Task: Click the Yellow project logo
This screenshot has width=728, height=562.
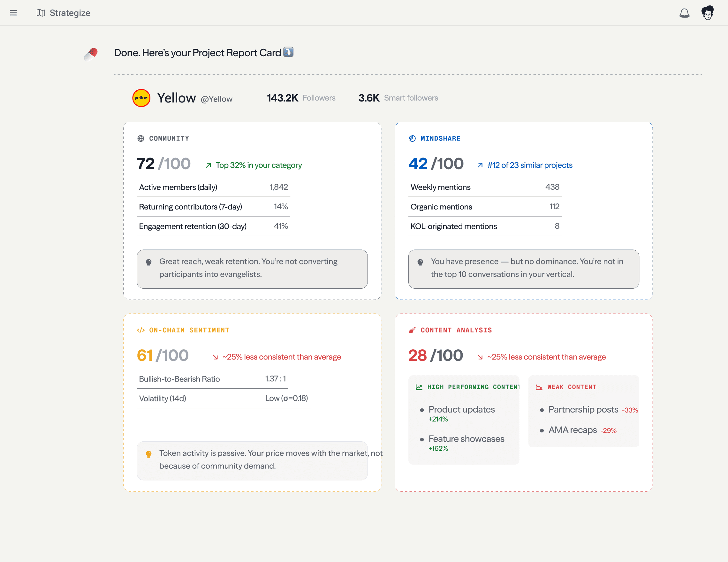Action: [141, 98]
